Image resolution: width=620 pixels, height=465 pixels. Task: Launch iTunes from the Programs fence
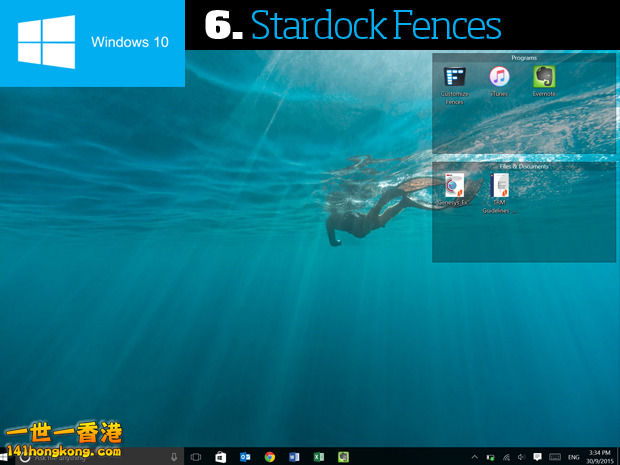tap(499, 78)
